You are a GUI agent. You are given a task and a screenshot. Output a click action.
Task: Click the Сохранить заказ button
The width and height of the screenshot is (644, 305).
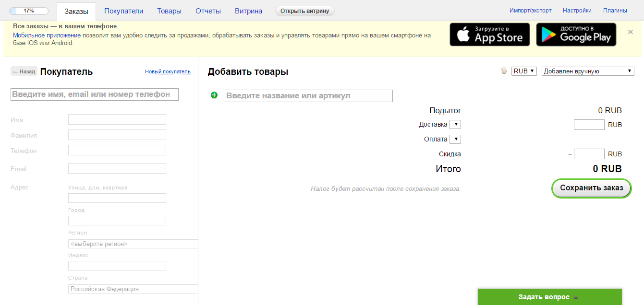click(x=591, y=188)
